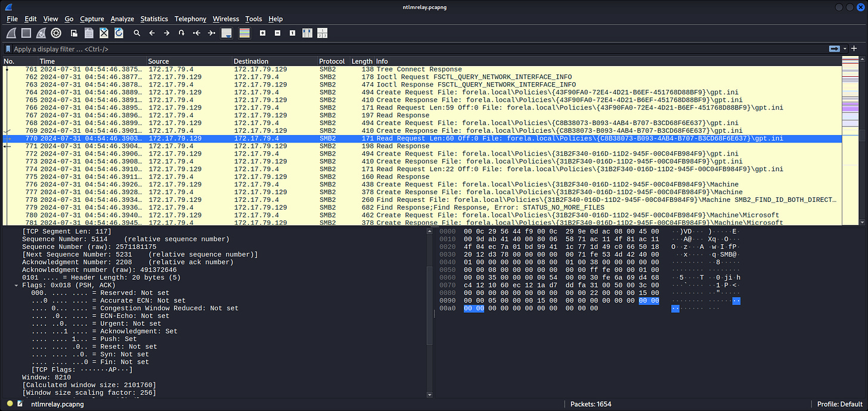Collapse the Flags 0x018 tree node

(17, 285)
